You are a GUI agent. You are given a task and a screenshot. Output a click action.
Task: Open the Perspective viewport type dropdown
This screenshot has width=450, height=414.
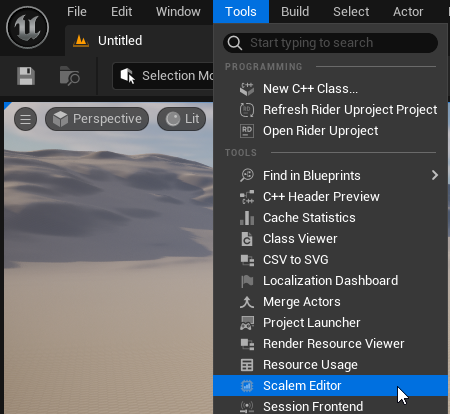coord(97,119)
